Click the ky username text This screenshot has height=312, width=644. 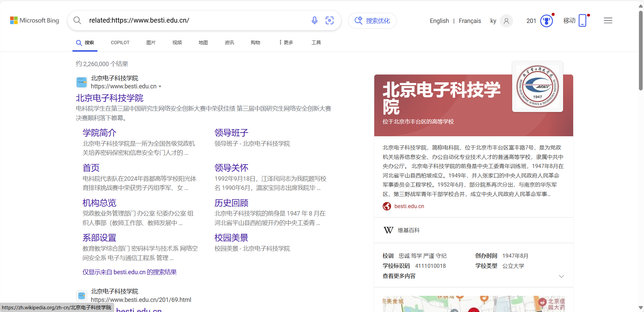[x=493, y=21]
